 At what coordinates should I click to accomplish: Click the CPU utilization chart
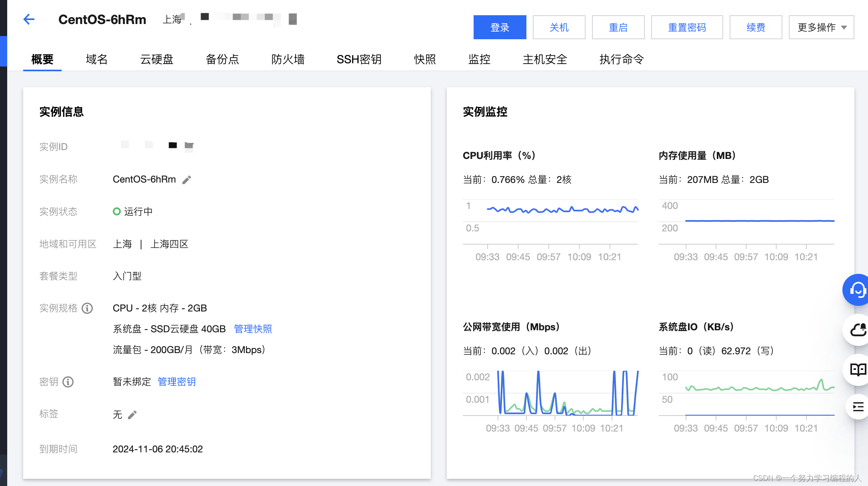550,230
